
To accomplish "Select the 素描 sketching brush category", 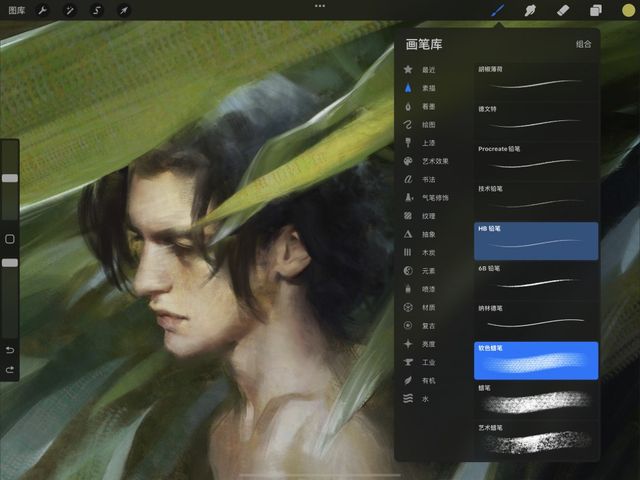I will (420, 88).
